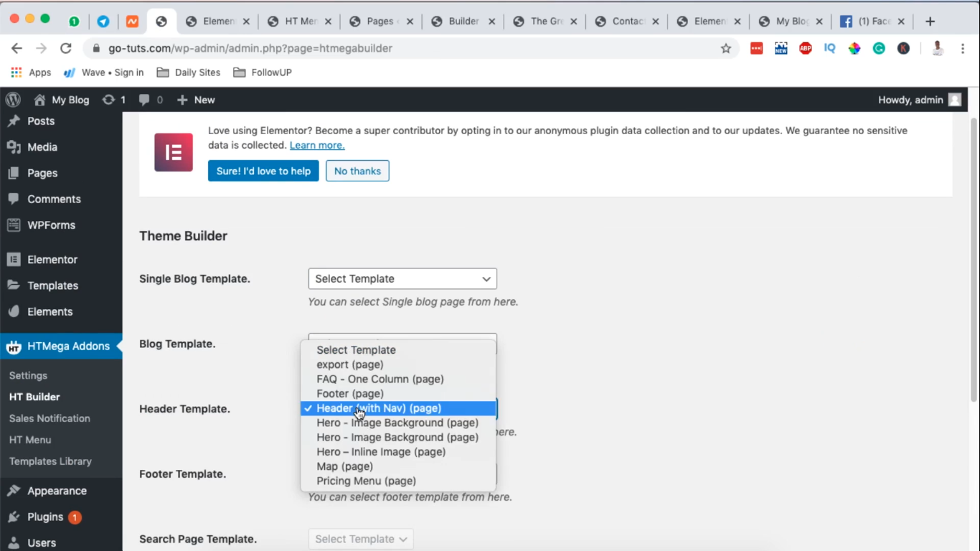Image resolution: width=980 pixels, height=551 pixels.
Task: Pick 'FAQ - One Column (page)' option
Action: pyautogui.click(x=398, y=379)
